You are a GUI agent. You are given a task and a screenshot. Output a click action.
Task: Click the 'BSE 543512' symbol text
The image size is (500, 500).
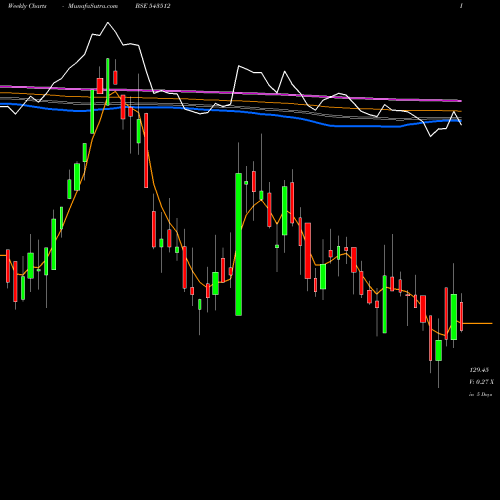[x=153, y=6]
